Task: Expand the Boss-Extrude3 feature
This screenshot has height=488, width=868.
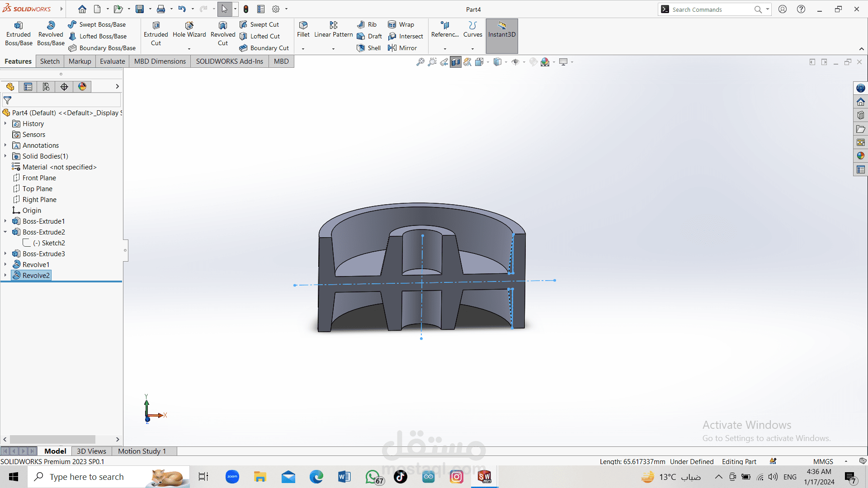Action: 5,253
